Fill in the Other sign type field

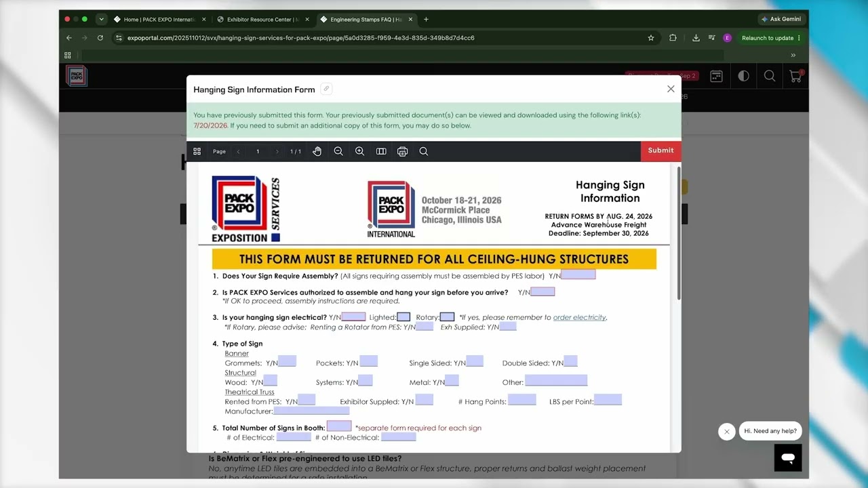coord(556,381)
